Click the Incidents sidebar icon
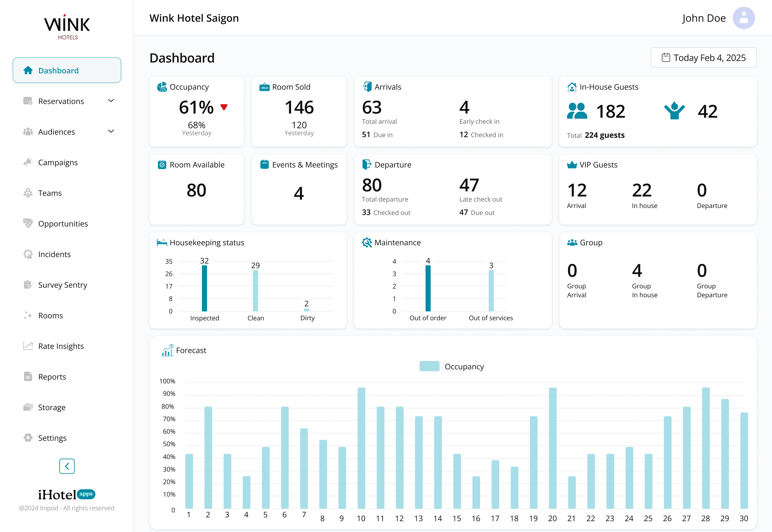 point(28,254)
